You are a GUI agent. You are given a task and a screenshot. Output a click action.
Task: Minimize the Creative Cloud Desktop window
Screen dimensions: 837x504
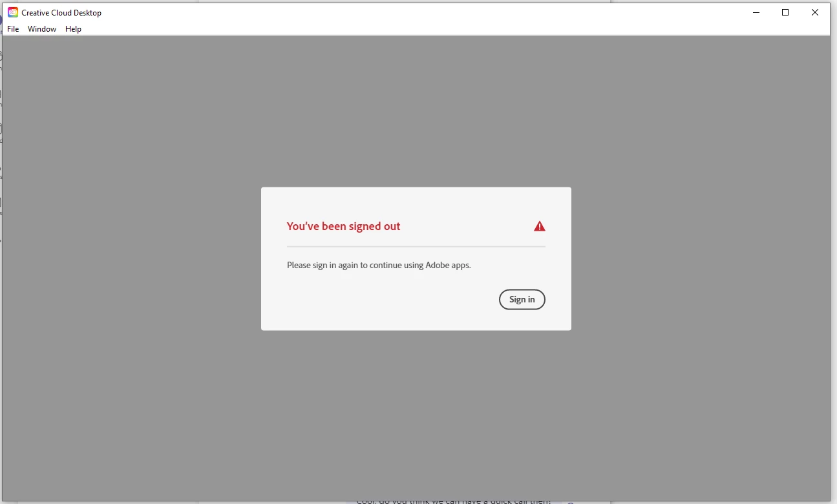pos(756,12)
